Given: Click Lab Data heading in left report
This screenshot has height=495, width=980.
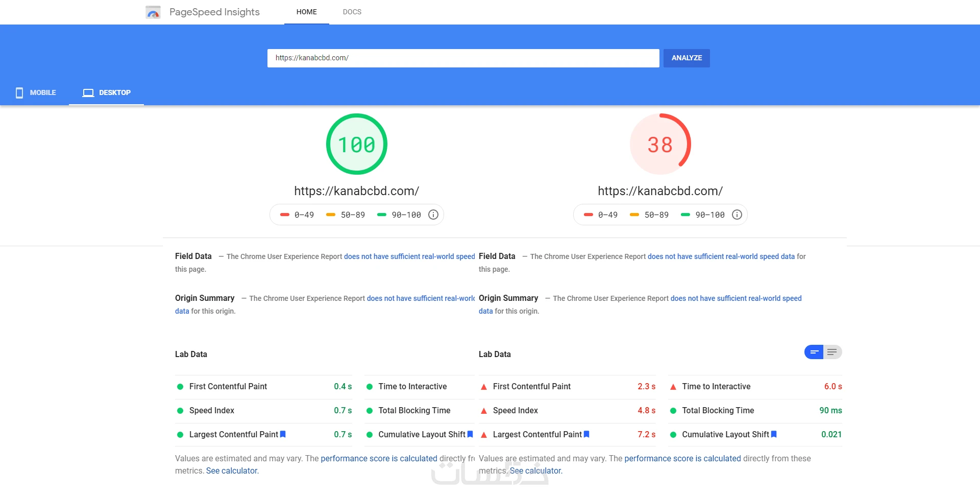Looking at the screenshot, I should 191,354.
